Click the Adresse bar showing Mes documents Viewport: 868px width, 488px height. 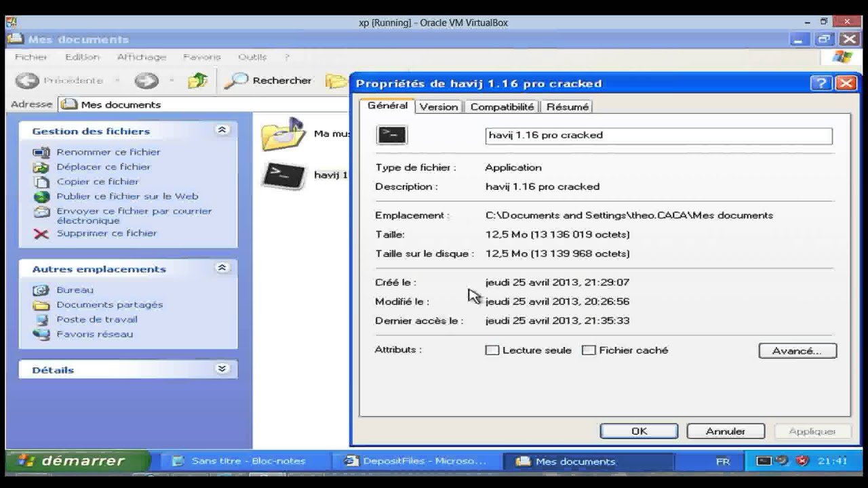[x=203, y=104]
